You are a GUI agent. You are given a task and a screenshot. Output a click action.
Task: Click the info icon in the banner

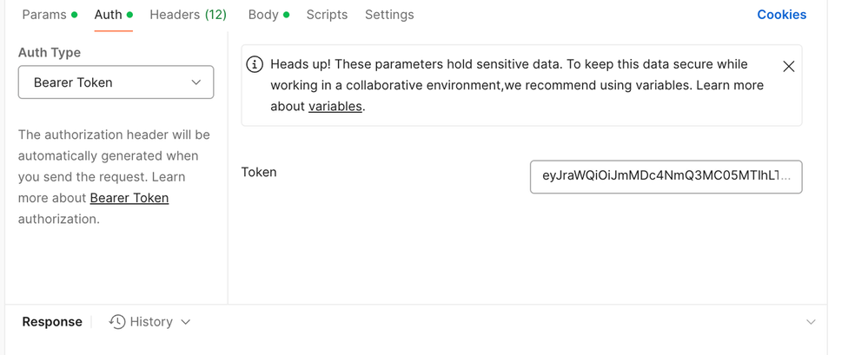[x=255, y=64]
